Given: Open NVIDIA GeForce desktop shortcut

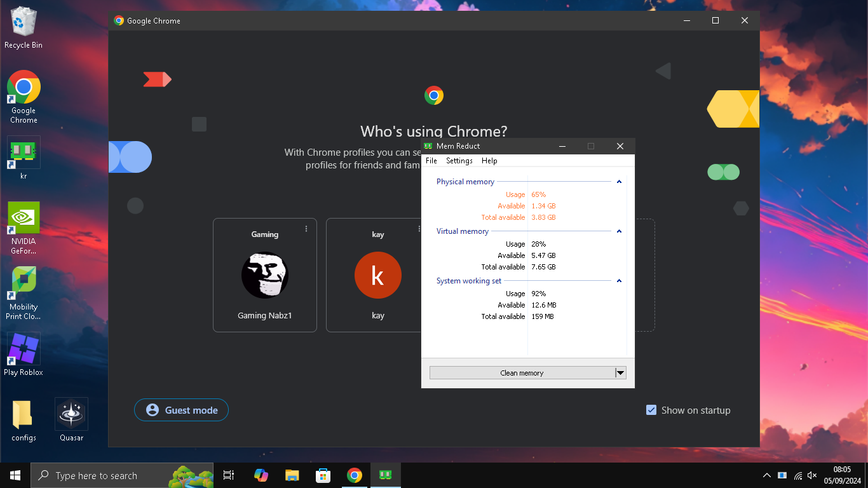Looking at the screenshot, I should tap(24, 228).
